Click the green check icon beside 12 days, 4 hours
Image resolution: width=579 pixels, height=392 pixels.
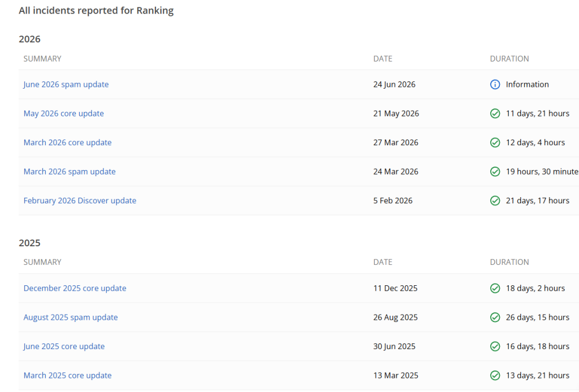pyautogui.click(x=495, y=143)
